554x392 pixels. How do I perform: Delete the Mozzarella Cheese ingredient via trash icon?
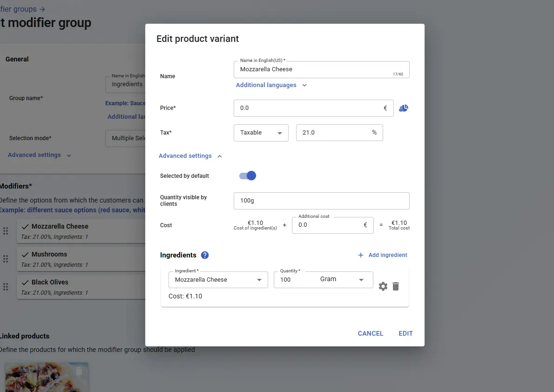(396, 286)
